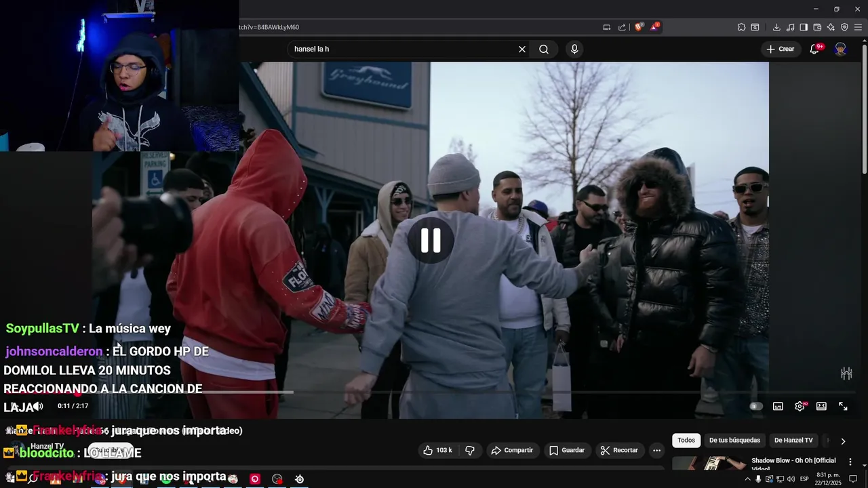Viewport: 868px width, 488px height.
Task: Start voice search with the microphone icon
Action: point(574,49)
